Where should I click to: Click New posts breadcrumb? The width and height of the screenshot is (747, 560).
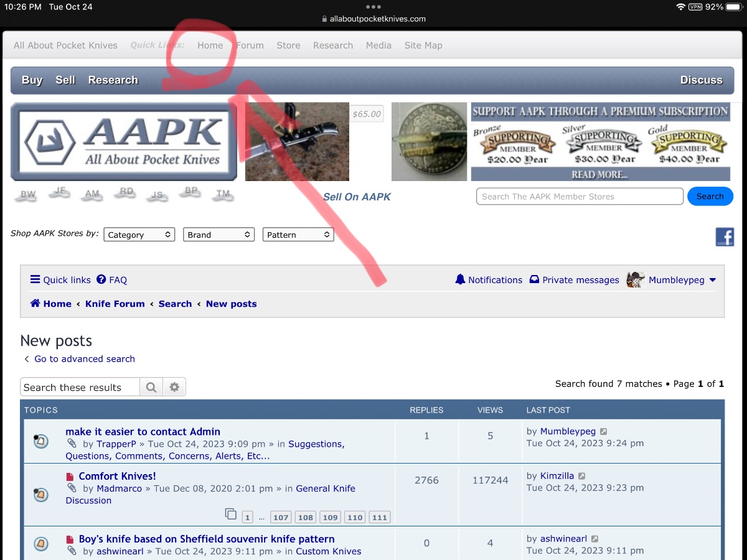[x=231, y=304]
